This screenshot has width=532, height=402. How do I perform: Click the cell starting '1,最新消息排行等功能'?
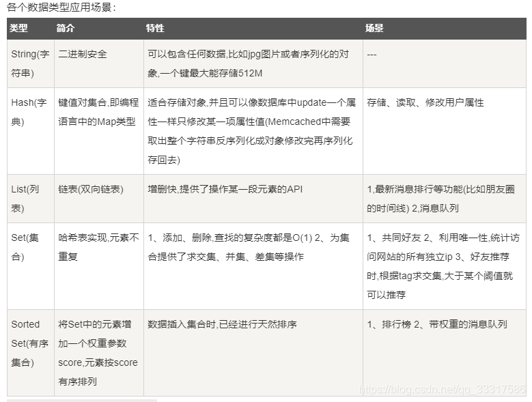click(x=445, y=199)
